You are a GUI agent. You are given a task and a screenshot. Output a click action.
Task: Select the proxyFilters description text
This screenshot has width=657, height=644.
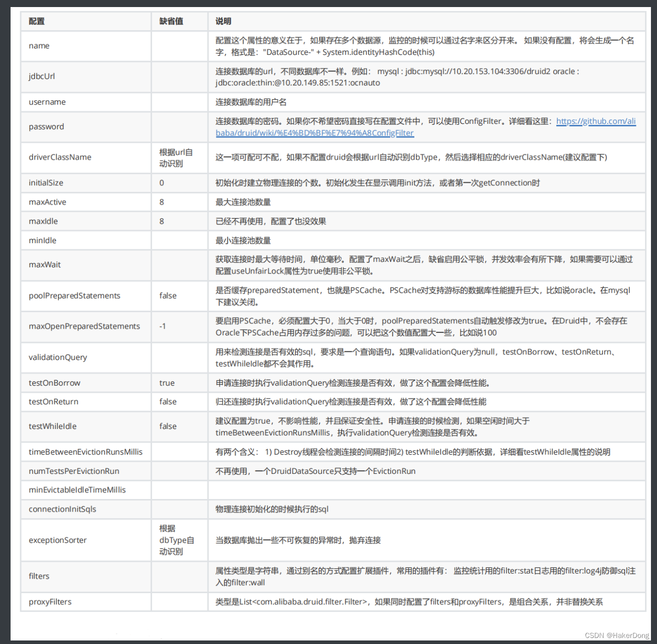409,602
